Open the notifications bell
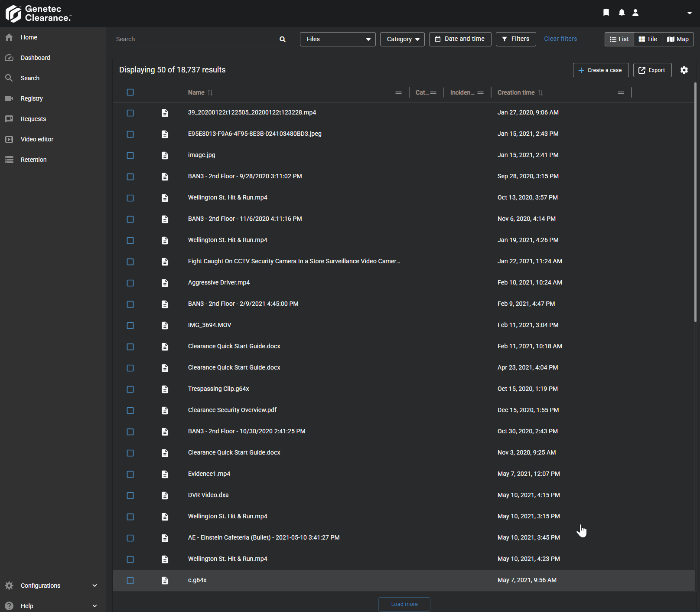The image size is (700, 612). coord(622,13)
